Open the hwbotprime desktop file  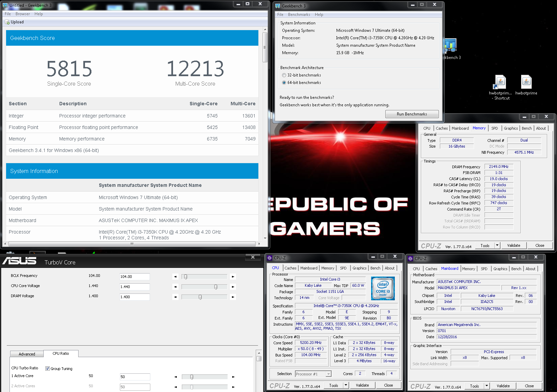(x=526, y=85)
